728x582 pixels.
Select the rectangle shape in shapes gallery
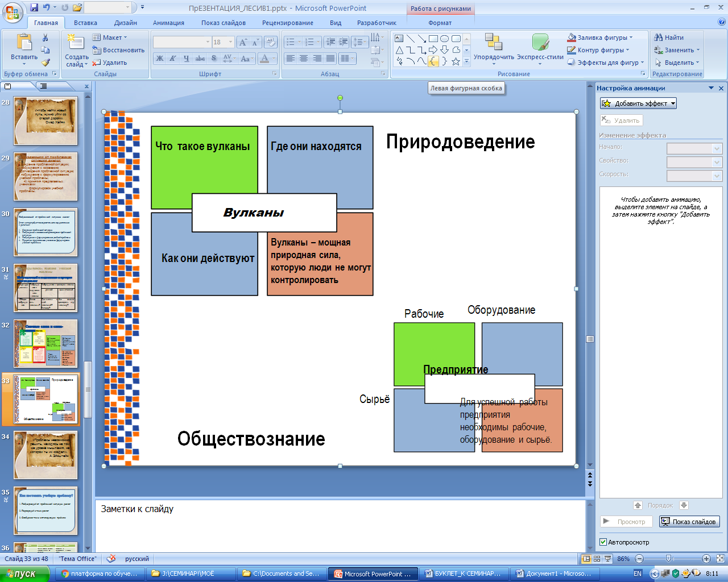click(433, 39)
